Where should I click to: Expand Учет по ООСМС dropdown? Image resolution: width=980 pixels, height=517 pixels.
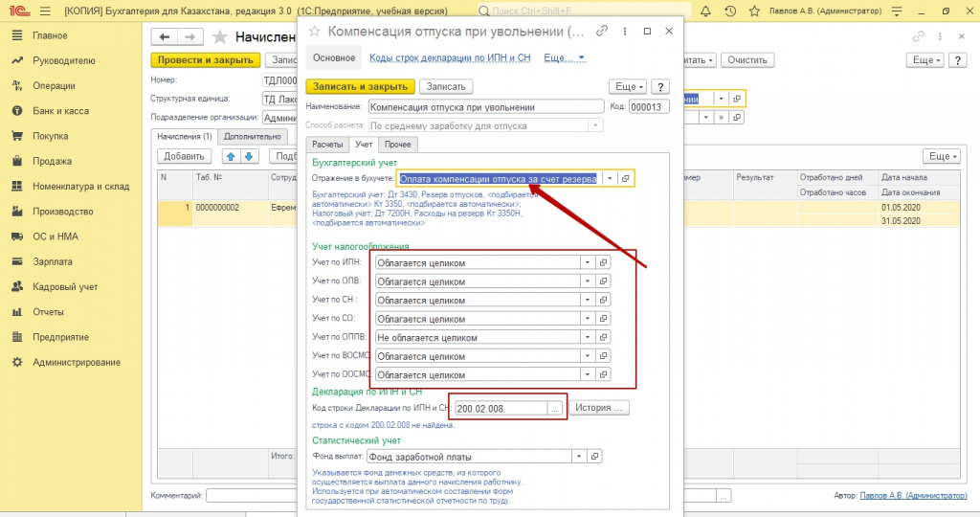coord(588,374)
